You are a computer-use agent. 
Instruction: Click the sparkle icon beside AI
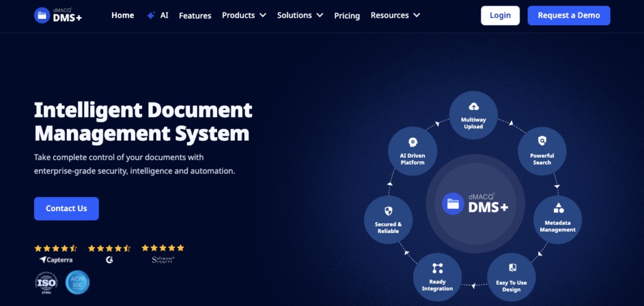point(151,16)
